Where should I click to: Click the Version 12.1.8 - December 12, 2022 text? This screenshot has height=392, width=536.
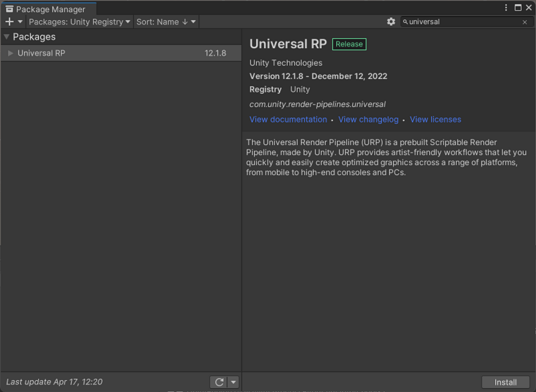point(318,76)
